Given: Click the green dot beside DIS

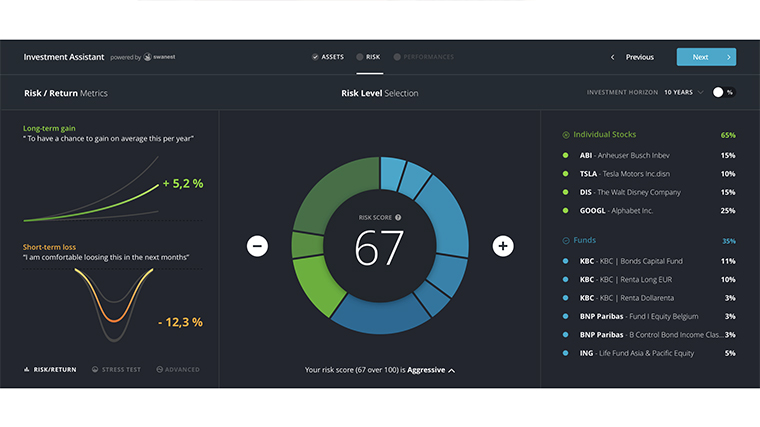Looking at the screenshot, I should coord(565,192).
